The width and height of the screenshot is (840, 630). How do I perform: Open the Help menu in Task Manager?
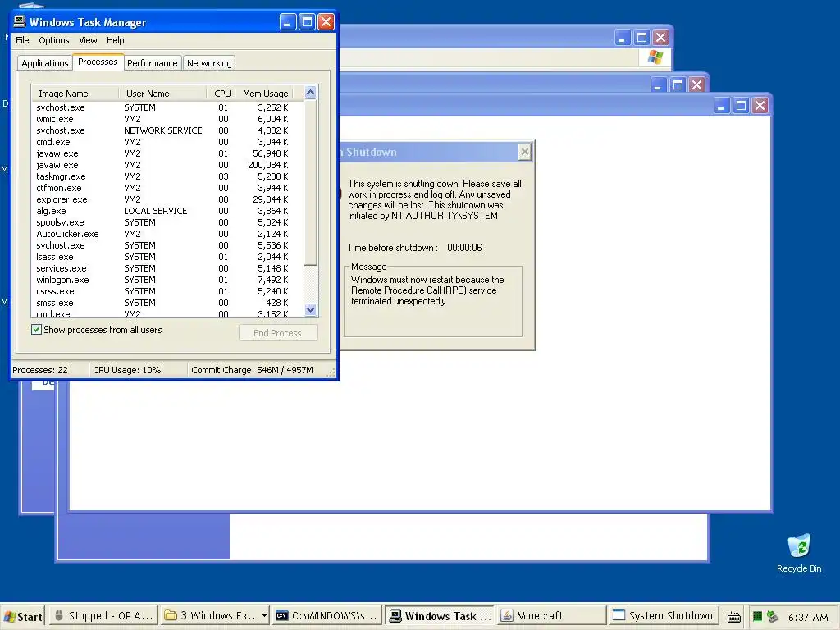[115, 40]
